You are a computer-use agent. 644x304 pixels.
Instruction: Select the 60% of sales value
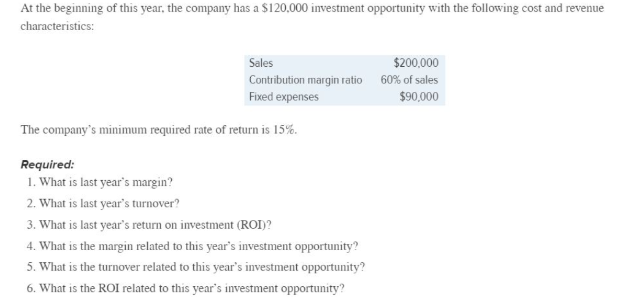click(409, 80)
